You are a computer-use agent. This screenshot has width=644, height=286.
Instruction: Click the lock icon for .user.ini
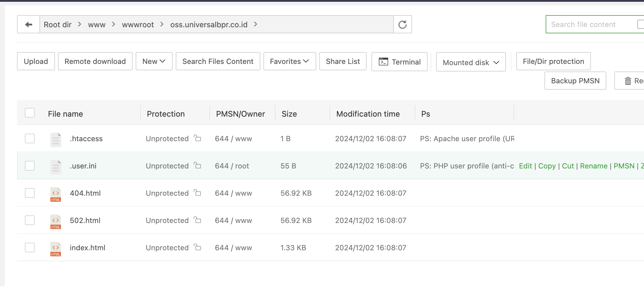coord(198,165)
